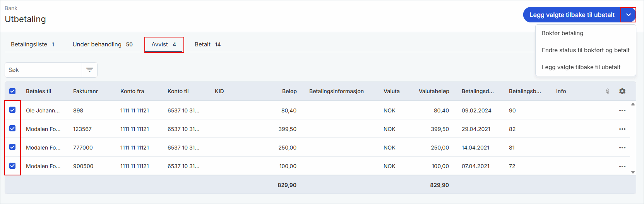644x204 pixels.
Task: Open row menu for invoice 123567
Action: 622,129
